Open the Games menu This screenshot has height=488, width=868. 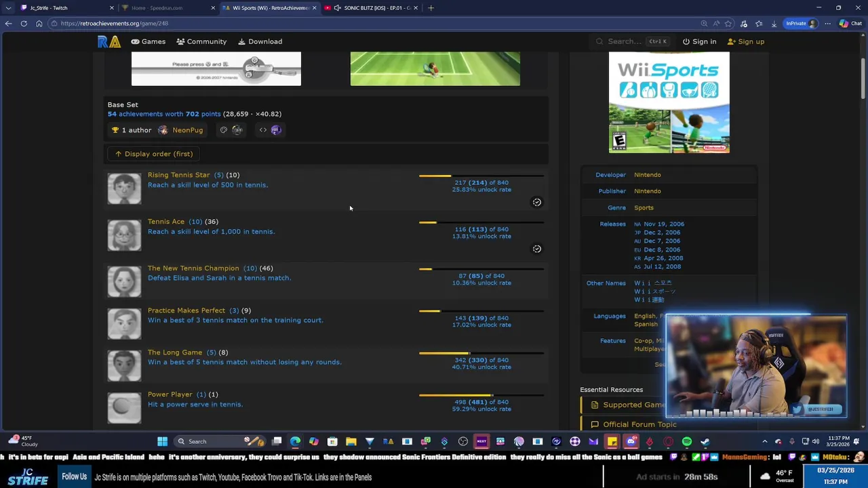[x=148, y=41]
